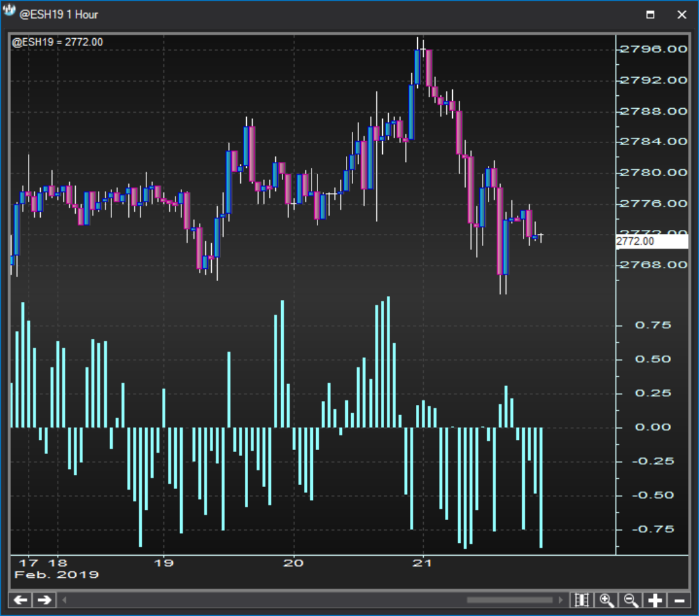
Task: Zoom in with the magnifier plus icon
Action: point(606,600)
